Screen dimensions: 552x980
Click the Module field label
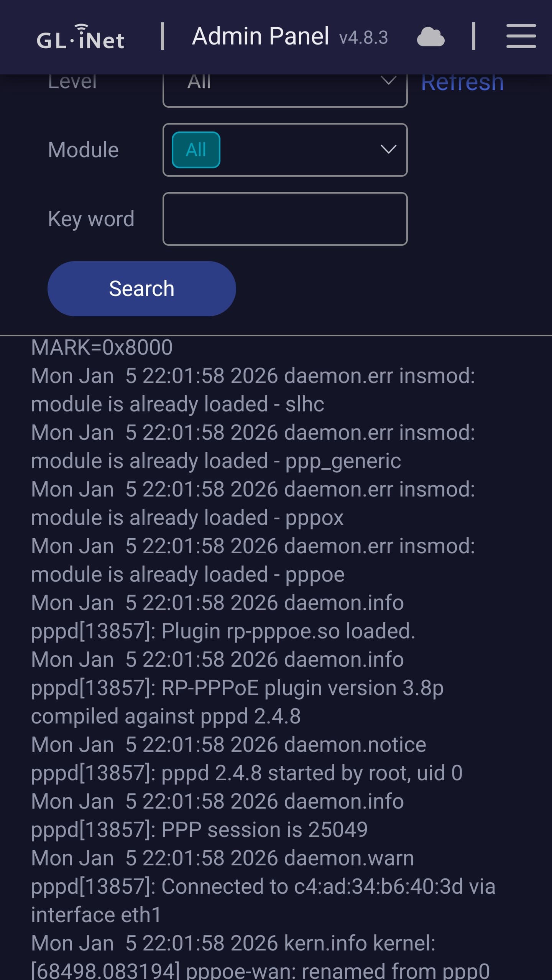[x=83, y=150]
